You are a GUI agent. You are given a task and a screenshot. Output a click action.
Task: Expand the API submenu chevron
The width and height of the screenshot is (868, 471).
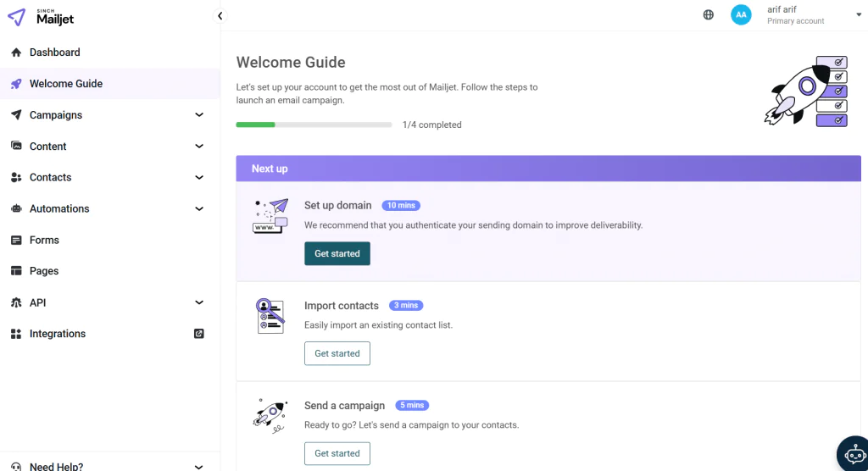[x=199, y=302]
